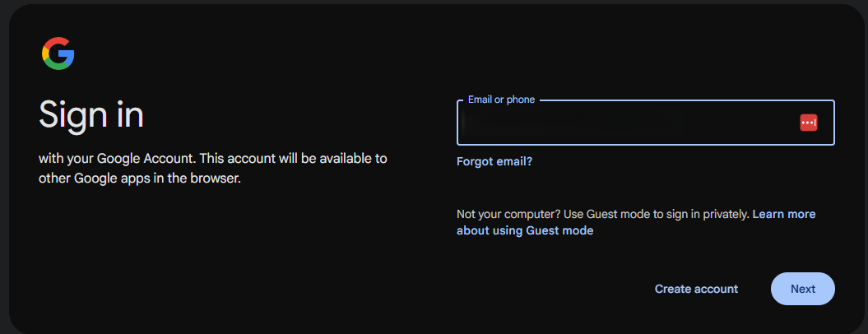Click the Google G logo
The height and width of the screenshot is (334, 868).
click(x=58, y=53)
